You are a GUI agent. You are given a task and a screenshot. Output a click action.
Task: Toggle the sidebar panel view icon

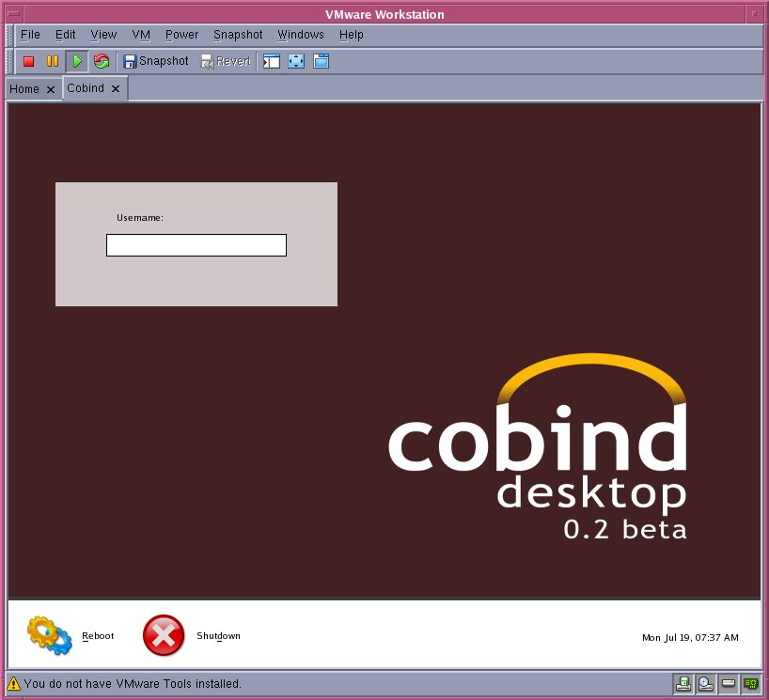pos(272,61)
